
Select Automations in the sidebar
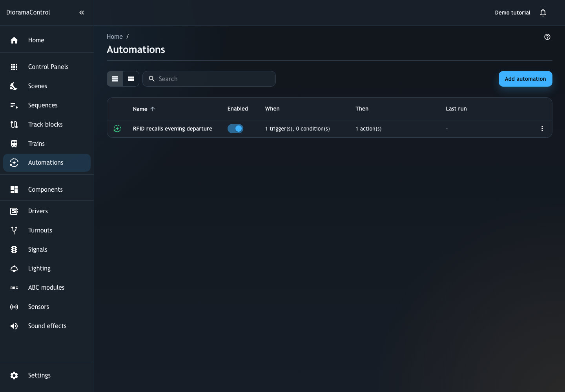point(47,163)
